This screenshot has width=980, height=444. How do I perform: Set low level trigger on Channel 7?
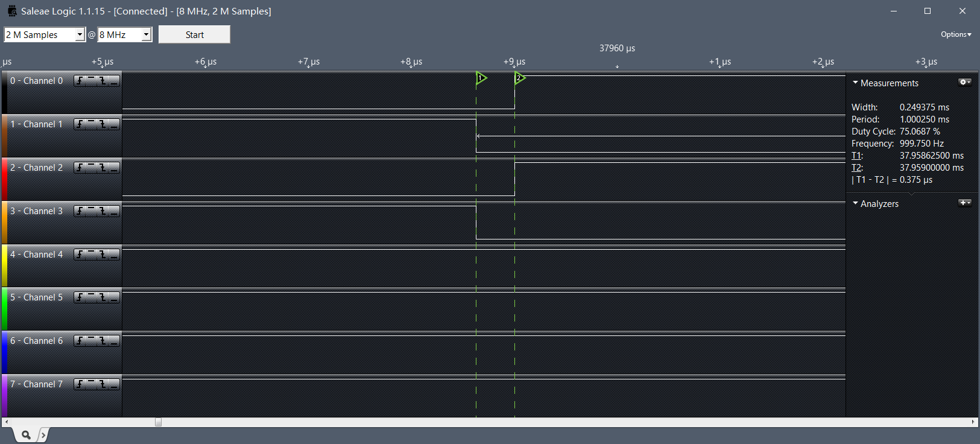point(114,384)
